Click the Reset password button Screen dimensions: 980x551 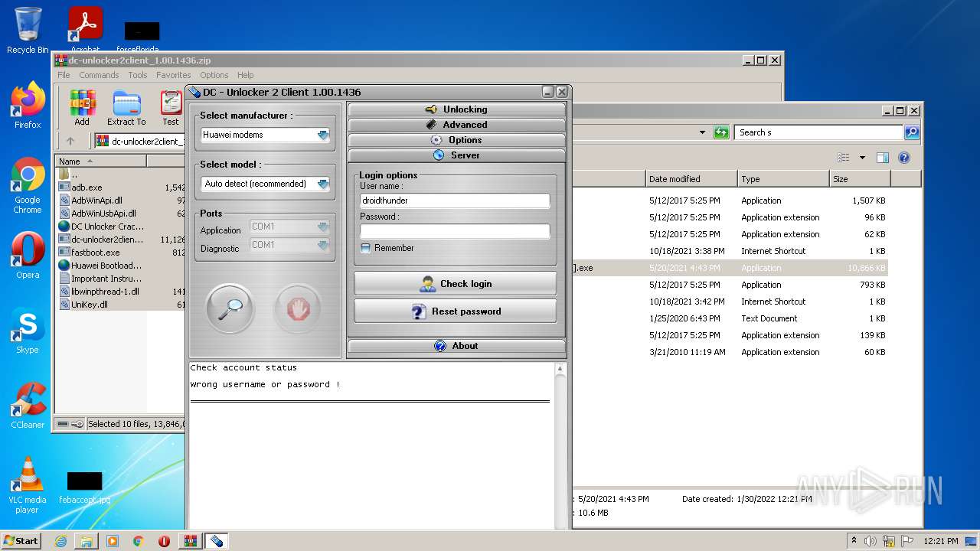point(455,311)
